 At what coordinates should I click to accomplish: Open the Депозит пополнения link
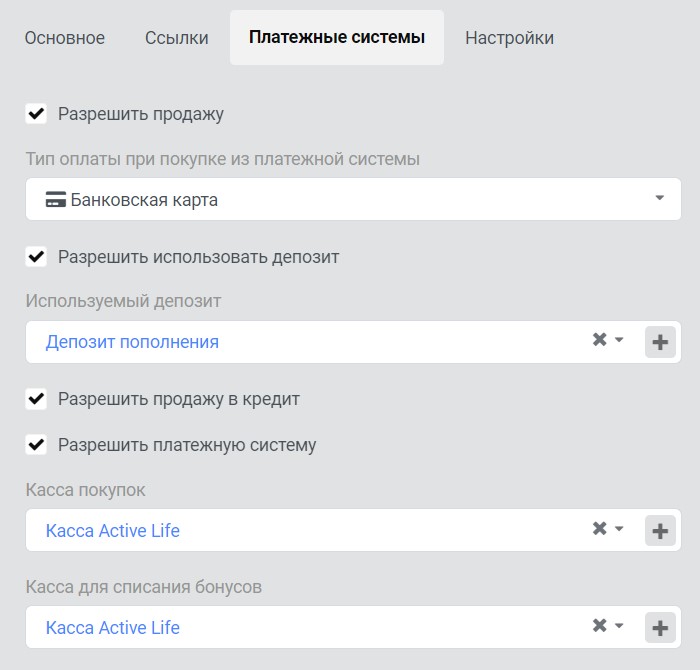tap(132, 342)
